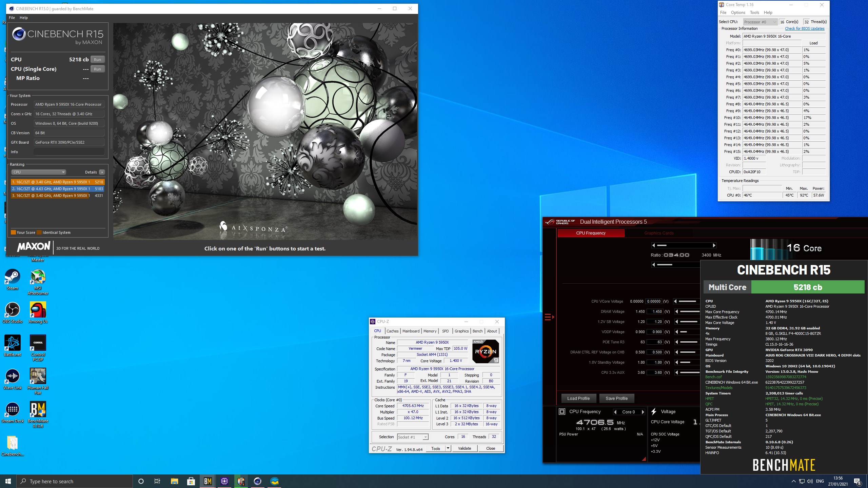Adjust the 1.2V SB Voltage slider
The width and height of the screenshot is (868, 488).
(689, 322)
